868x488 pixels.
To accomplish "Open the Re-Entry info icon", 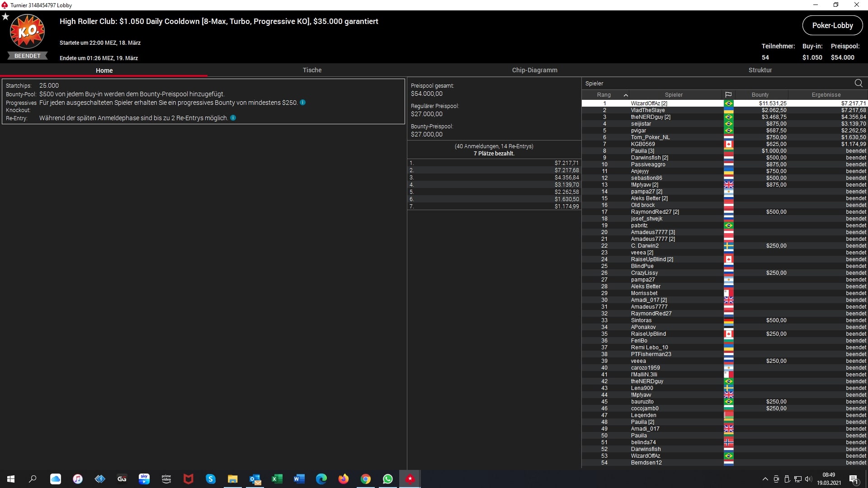I will point(233,118).
